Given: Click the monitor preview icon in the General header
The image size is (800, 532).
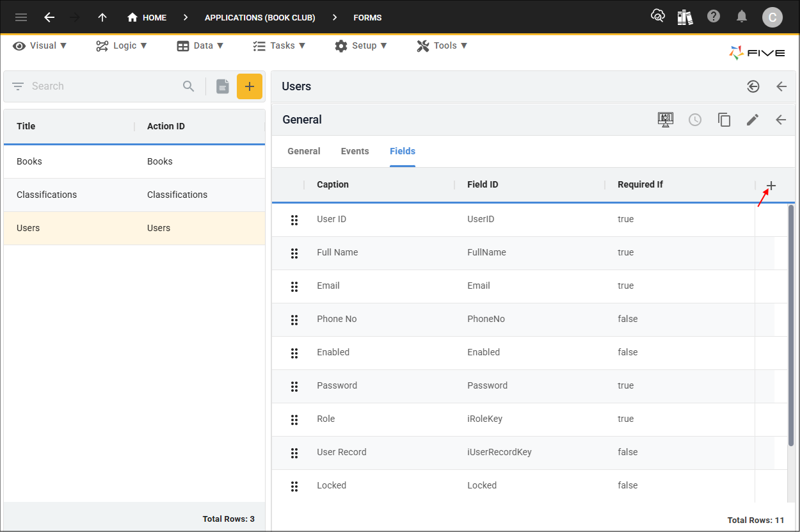Looking at the screenshot, I should tap(666, 120).
